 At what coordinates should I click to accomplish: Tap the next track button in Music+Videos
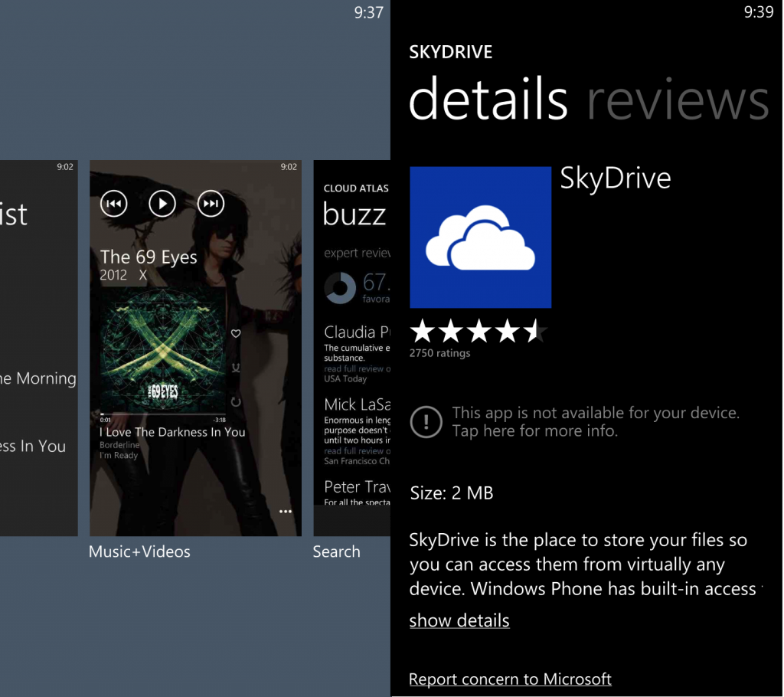[x=211, y=204]
